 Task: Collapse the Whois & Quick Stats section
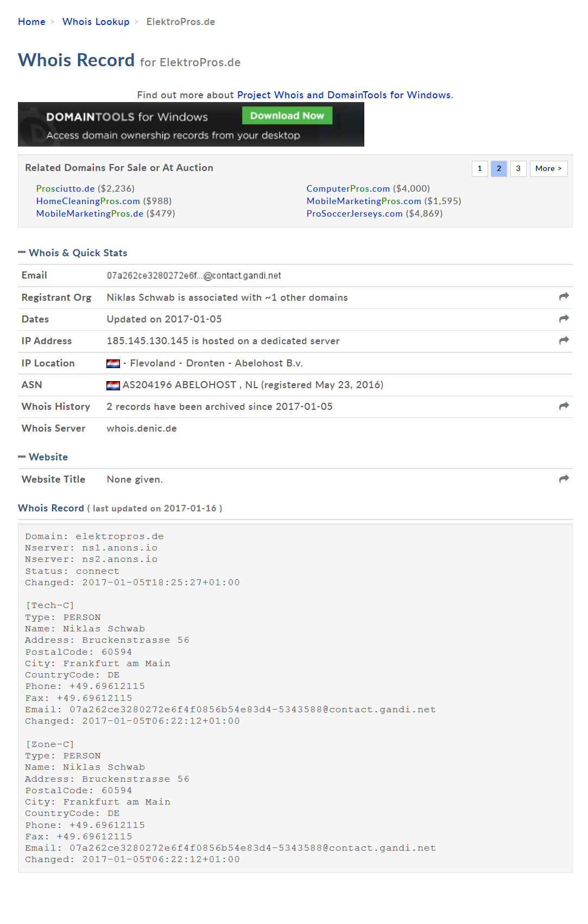click(72, 253)
